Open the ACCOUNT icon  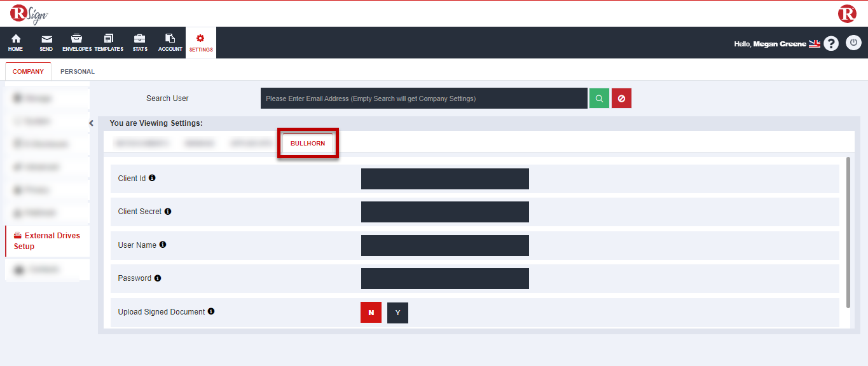point(169,42)
